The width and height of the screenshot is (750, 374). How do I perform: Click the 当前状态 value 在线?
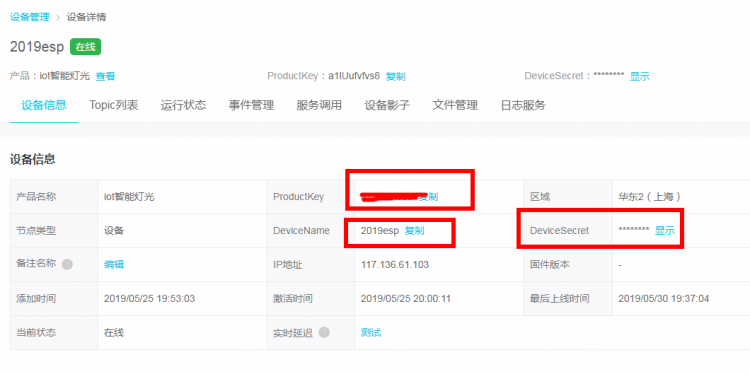pos(114,332)
